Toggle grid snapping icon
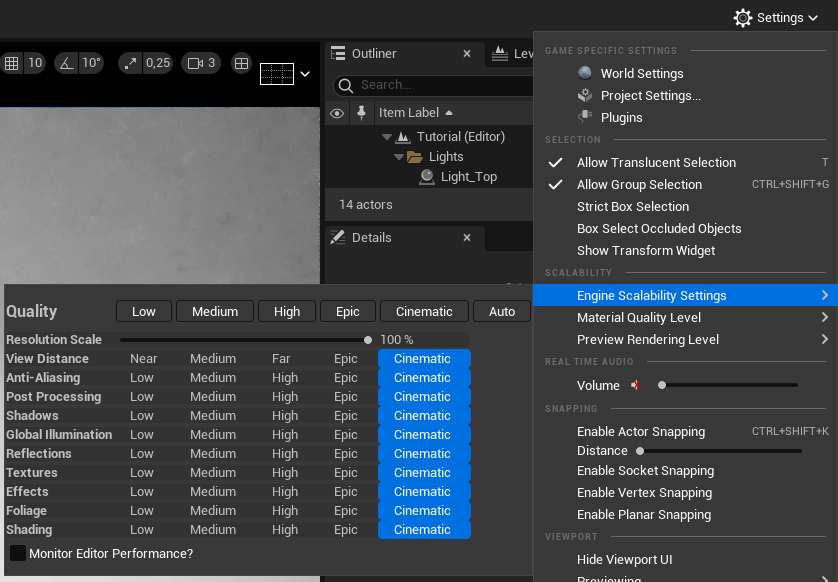Viewport: 838px width, 582px height. (x=12, y=63)
